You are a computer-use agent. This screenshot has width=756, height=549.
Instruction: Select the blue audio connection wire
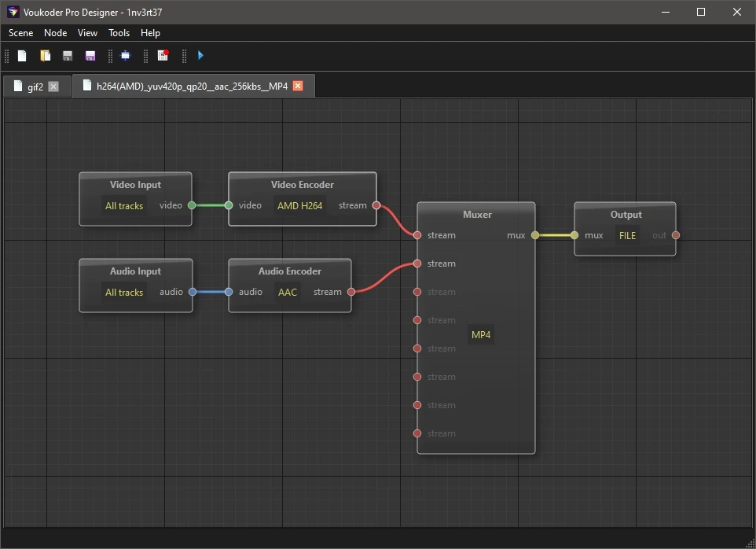(210, 292)
